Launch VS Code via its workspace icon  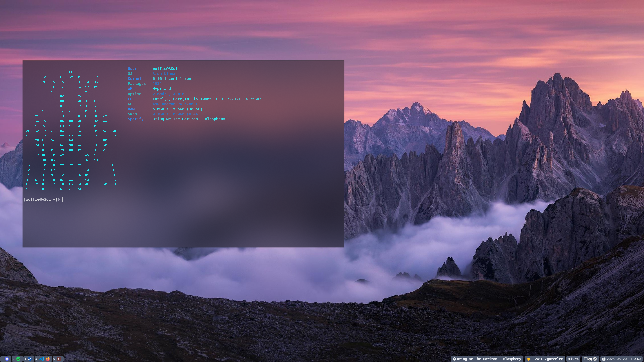pyautogui.click(x=41, y=359)
